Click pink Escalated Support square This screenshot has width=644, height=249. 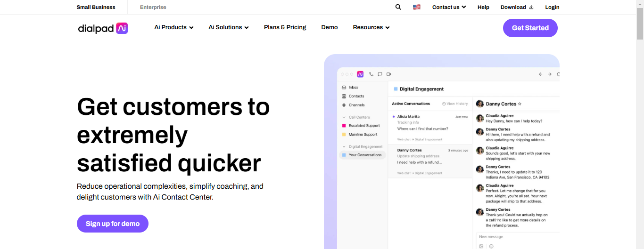click(x=344, y=126)
